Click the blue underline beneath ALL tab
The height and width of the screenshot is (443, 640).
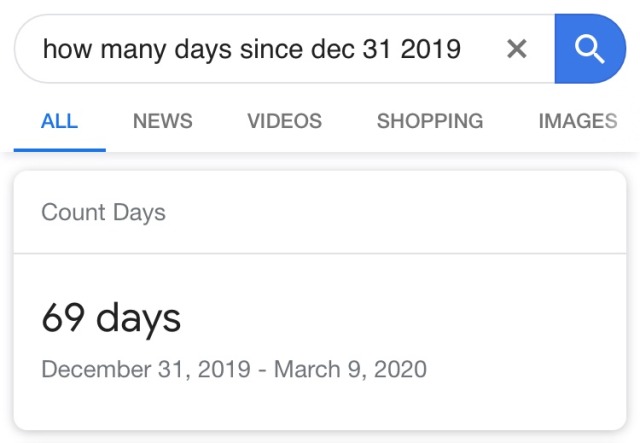pyautogui.click(x=60, y=150)
